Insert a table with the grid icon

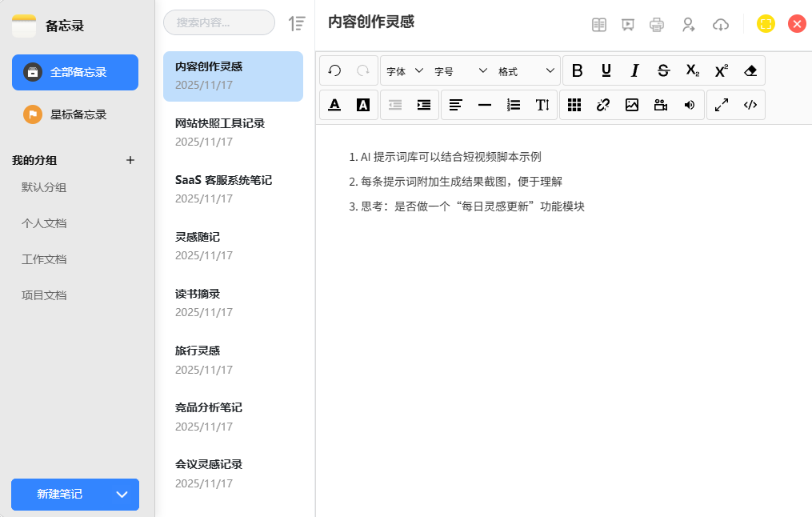[x=574, y=105]
